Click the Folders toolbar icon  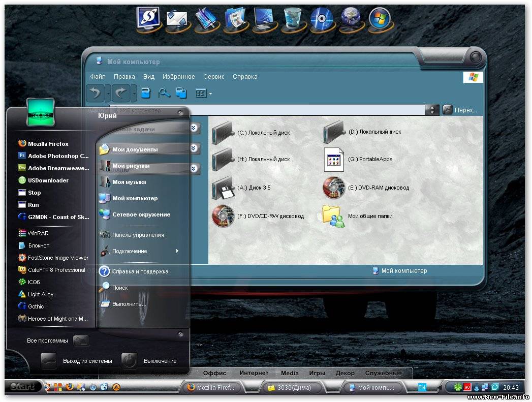point(181,93)
